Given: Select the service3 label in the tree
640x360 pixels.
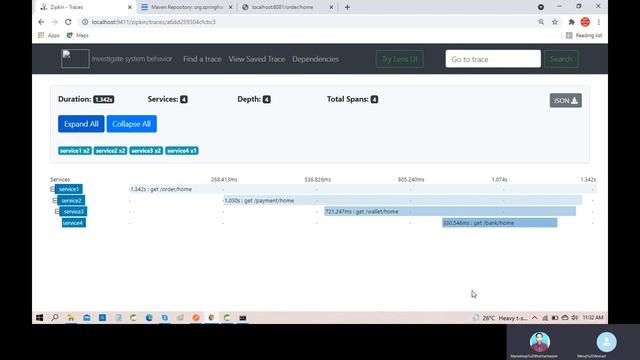Looking at the screenshot, I should click(x=73, y=211).
